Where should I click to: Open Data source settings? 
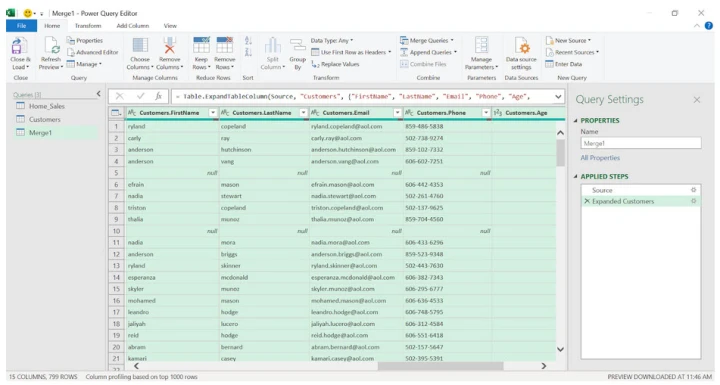click(x=521, y=53)
